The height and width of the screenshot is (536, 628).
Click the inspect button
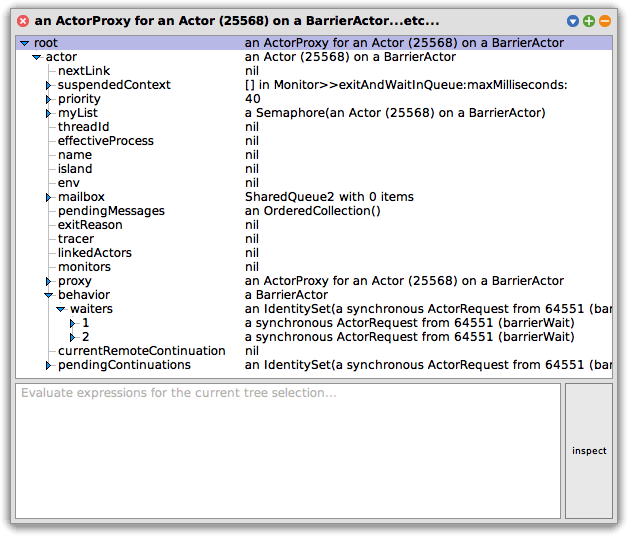tap(589, 451)
